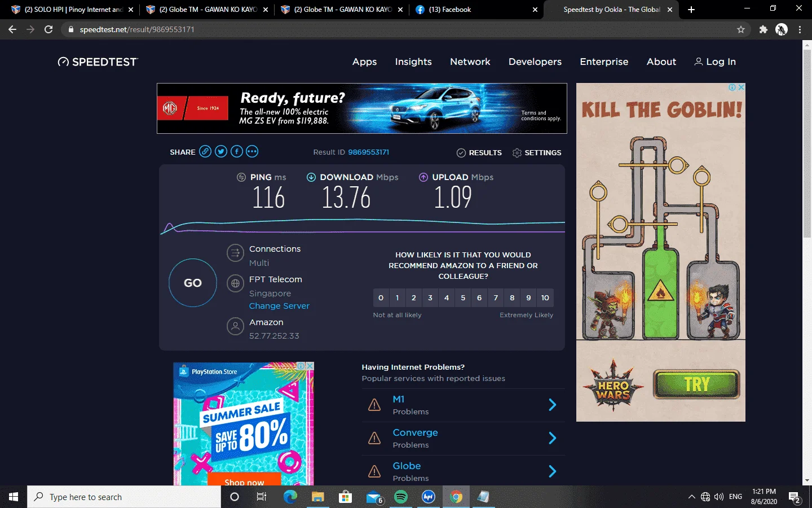Open Developers navigation menu
The width and height of the screenshot is (812, 508).
[x=535, y=62]
